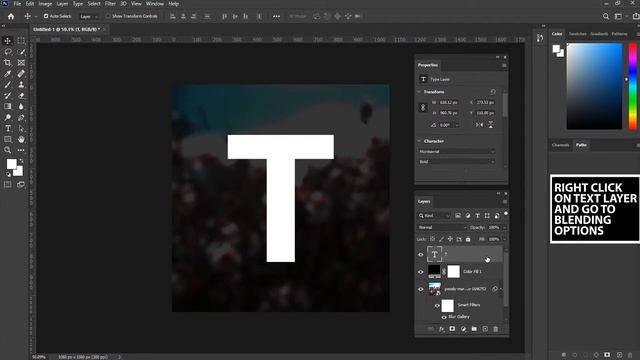This screenshot has height=360, width=640.
Task: Toggle link width and height constraint
Action: pos(423,107)
